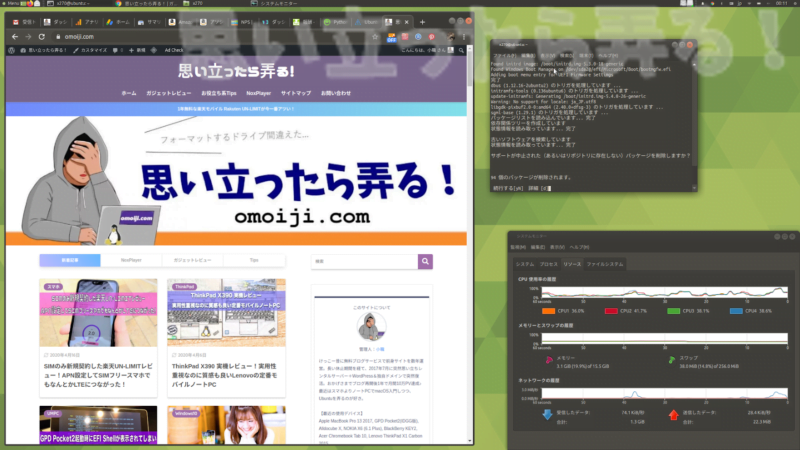Image resolution: width=800 pixels, height=450 pixels.
Task: Select the 新着記事 article tab
Action: coord(70,260)
